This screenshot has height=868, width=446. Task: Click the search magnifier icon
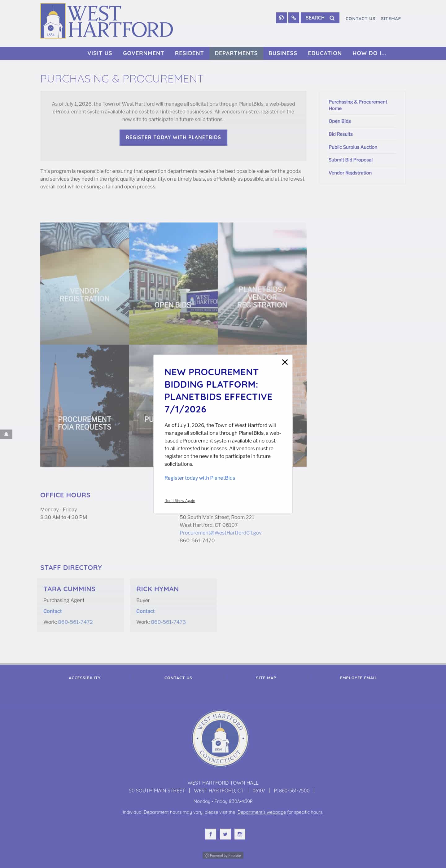pos(332,18)
